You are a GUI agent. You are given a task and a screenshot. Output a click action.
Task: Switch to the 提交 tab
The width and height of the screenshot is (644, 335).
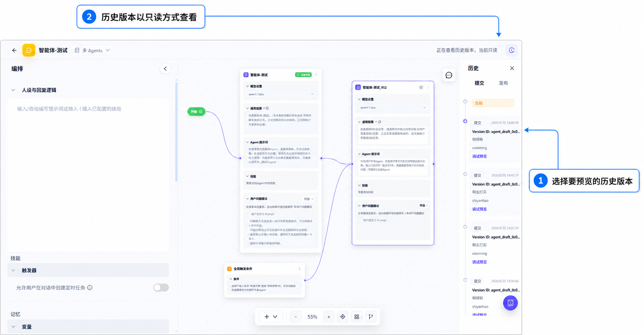click(x=479, y=83)
